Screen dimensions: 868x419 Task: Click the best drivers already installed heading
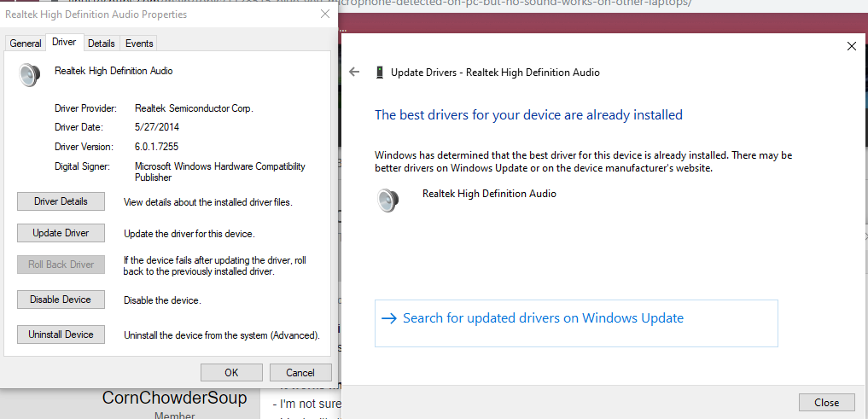tap(528, 115)
